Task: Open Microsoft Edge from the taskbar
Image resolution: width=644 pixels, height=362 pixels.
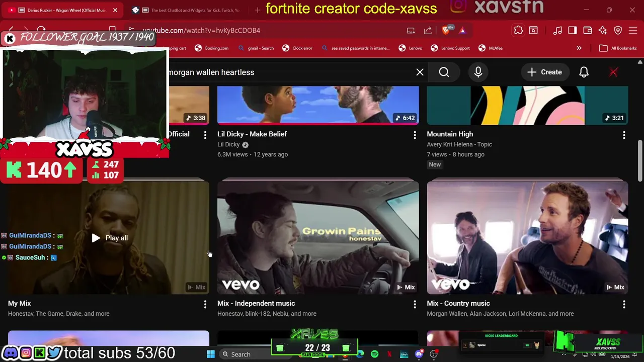Action: [360, 354]
